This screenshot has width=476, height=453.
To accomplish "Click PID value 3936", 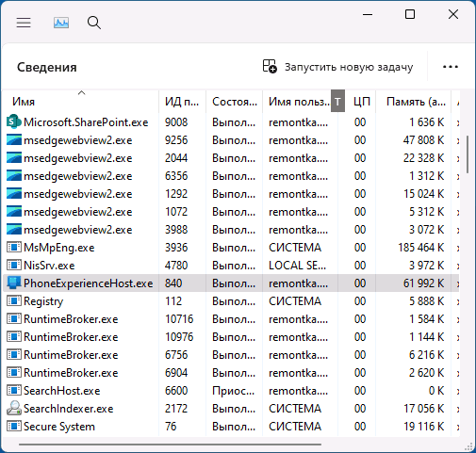I will [x=176, y=248].
